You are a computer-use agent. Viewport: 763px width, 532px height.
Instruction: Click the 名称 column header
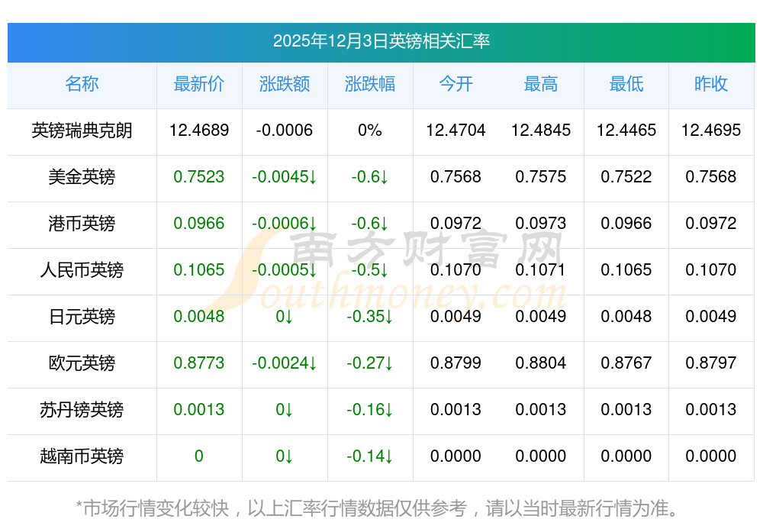coord(82,84)
